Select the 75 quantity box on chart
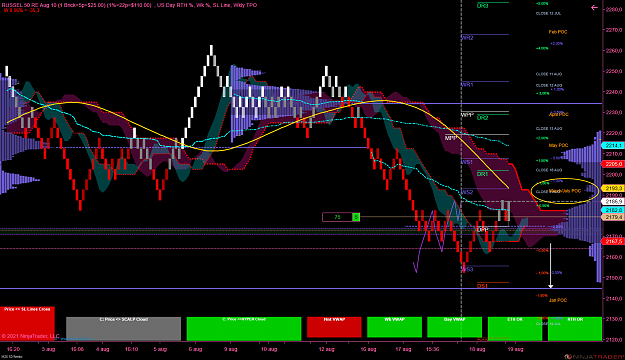 337,217
